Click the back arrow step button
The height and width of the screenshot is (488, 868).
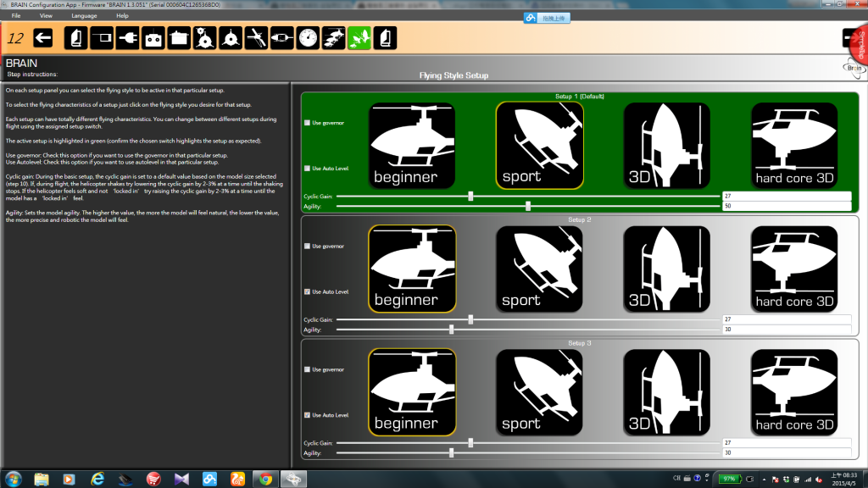42,38
